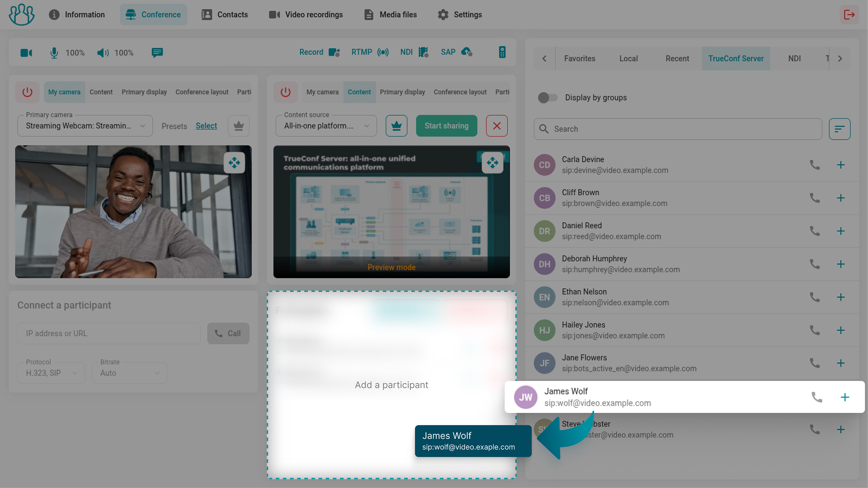This screenshot has height=488, width=868.
Task: Select Primary display tab in first panel
Action: click(x=144, y=92)
